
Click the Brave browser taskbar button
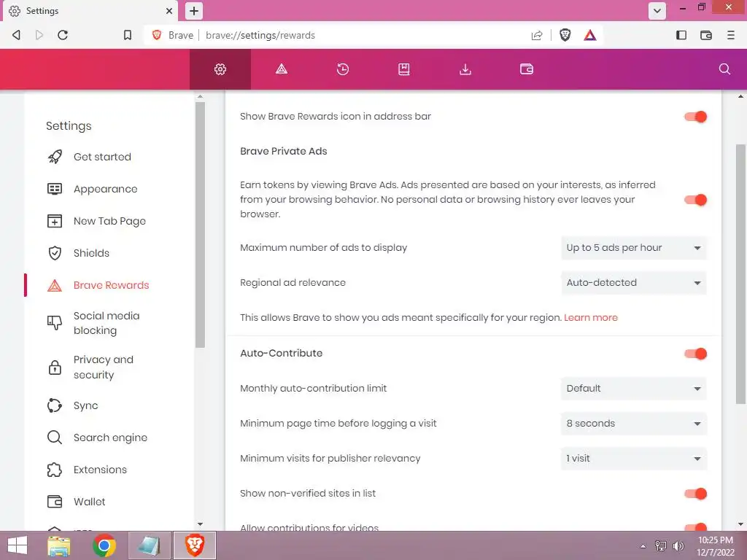[x=194, y=545]
